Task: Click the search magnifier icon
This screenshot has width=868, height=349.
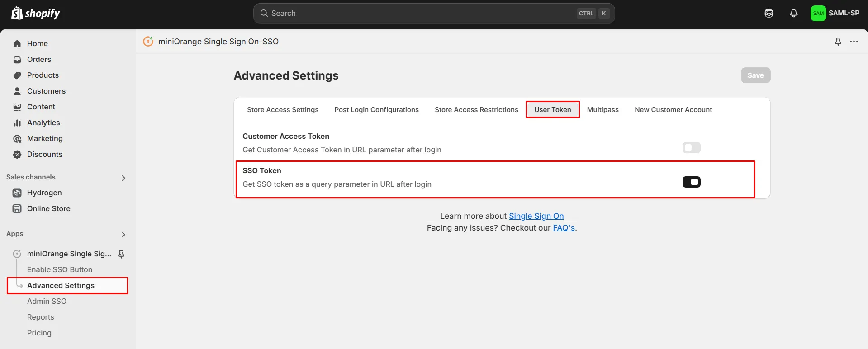Action: coord(264,13)
